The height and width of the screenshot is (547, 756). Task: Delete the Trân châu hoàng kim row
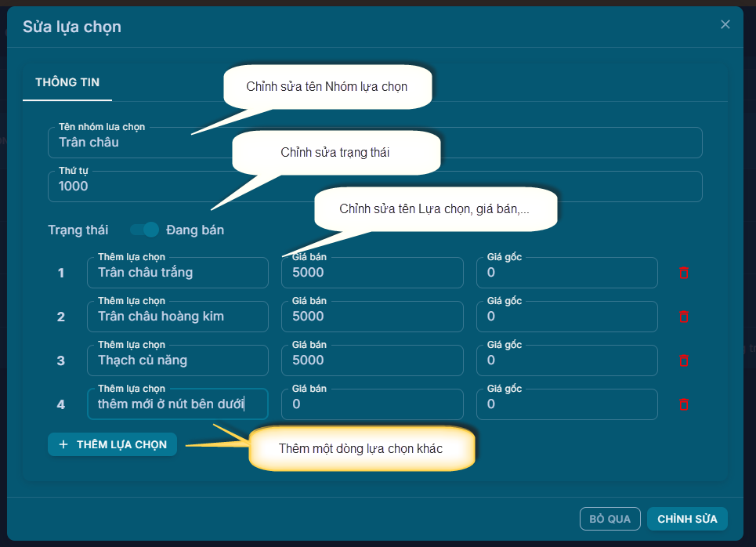click(683, 317)
